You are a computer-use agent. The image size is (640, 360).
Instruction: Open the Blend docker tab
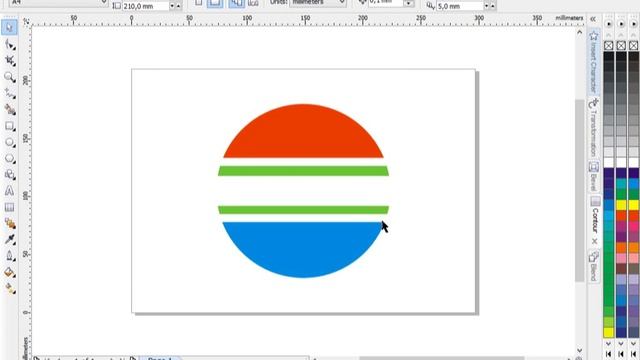(593, 267)
